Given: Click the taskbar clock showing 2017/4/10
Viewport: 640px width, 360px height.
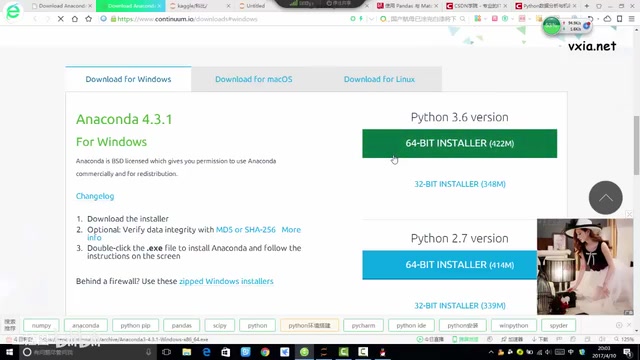Looking at the screenshot, I should click(x=604, y=352).
